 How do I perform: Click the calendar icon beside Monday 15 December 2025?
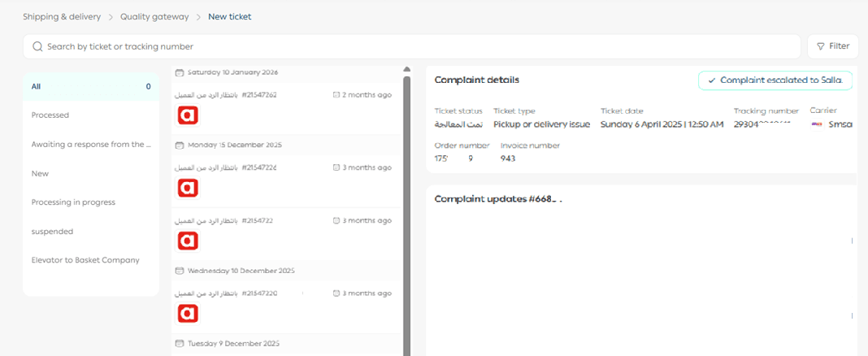(x=180, y=145)
